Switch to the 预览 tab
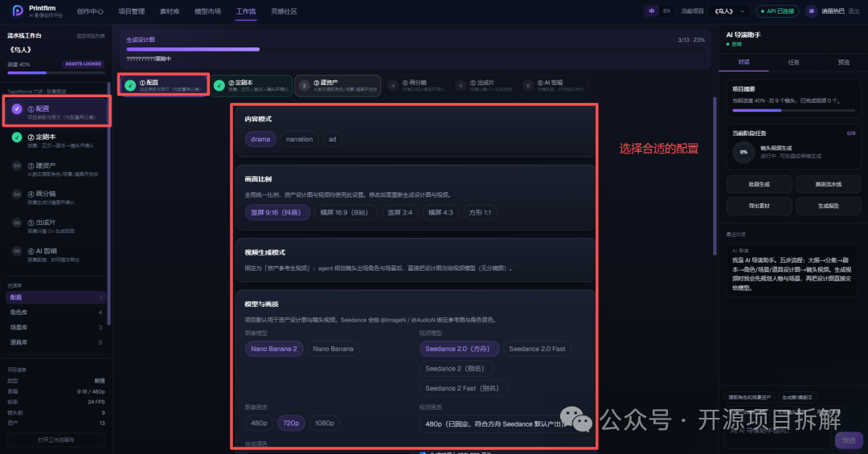This screenshot has height=454, width=868. pyautogui.click(x=843, y=62)
